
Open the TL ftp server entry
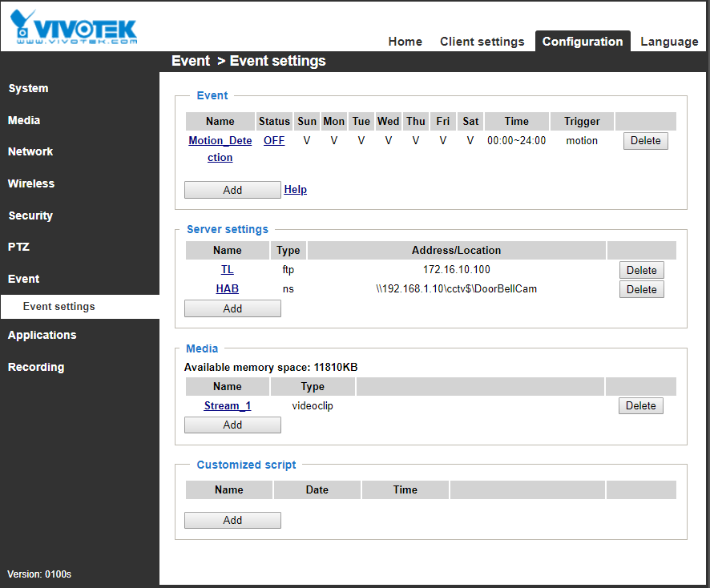tap(228, 270)
